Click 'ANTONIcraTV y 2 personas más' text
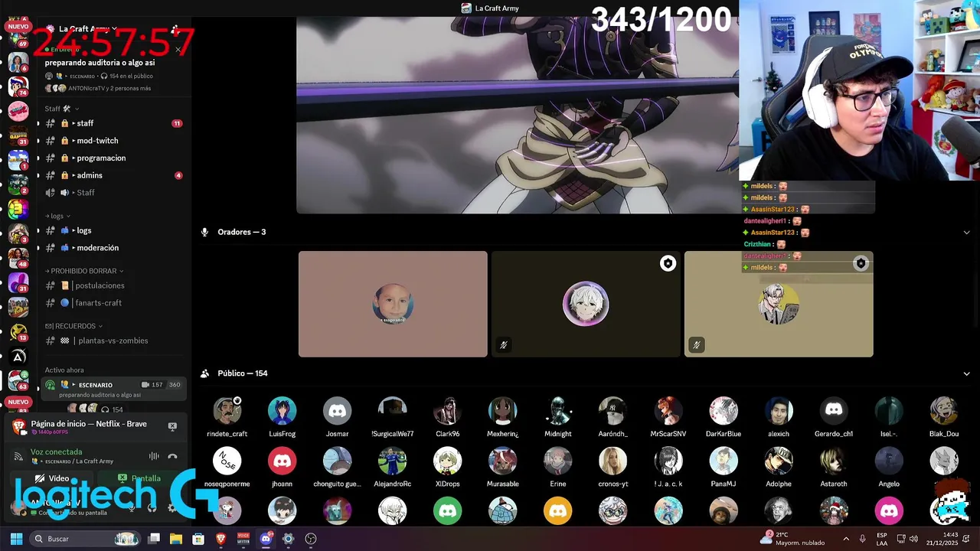Viewport: 980px width, 551px height. click(x=109, y=88)
